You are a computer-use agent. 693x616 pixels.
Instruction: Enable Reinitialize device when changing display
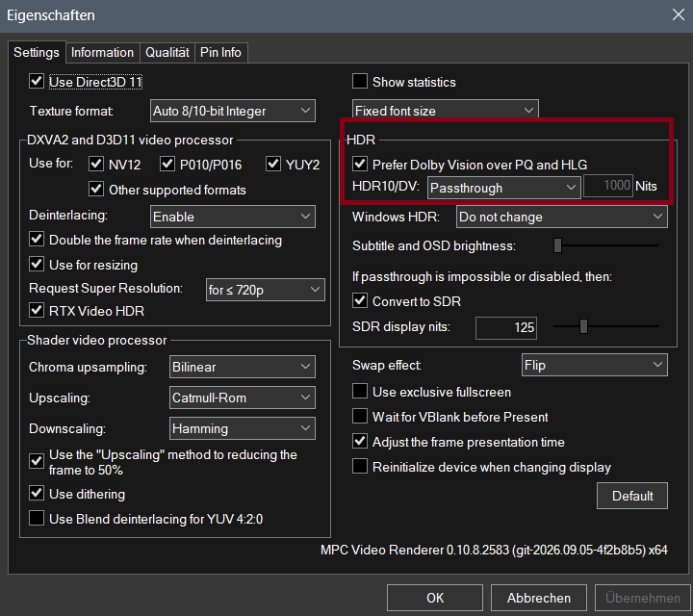360,466
